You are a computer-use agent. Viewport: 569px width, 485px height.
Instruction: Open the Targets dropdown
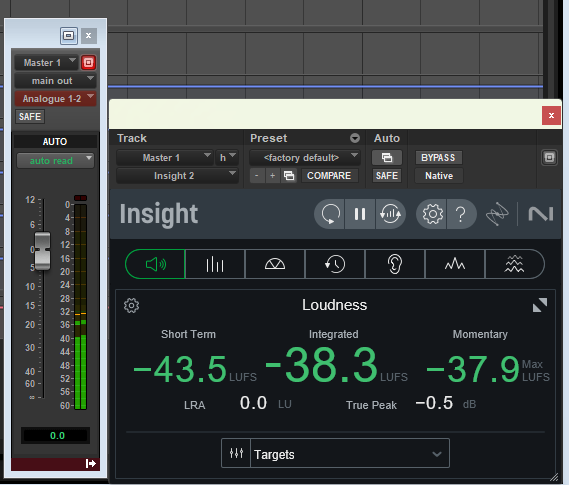(350, 453)
